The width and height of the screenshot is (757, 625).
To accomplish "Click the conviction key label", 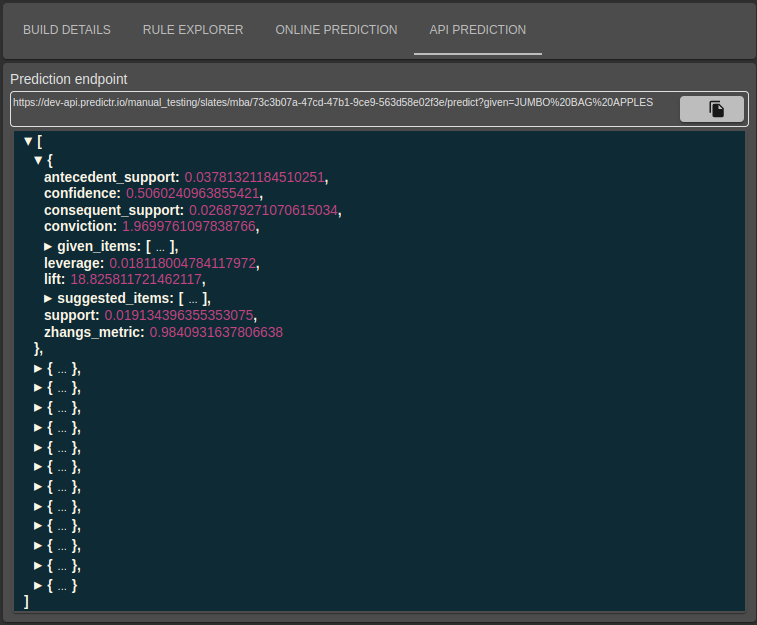I will click(80, 226).
